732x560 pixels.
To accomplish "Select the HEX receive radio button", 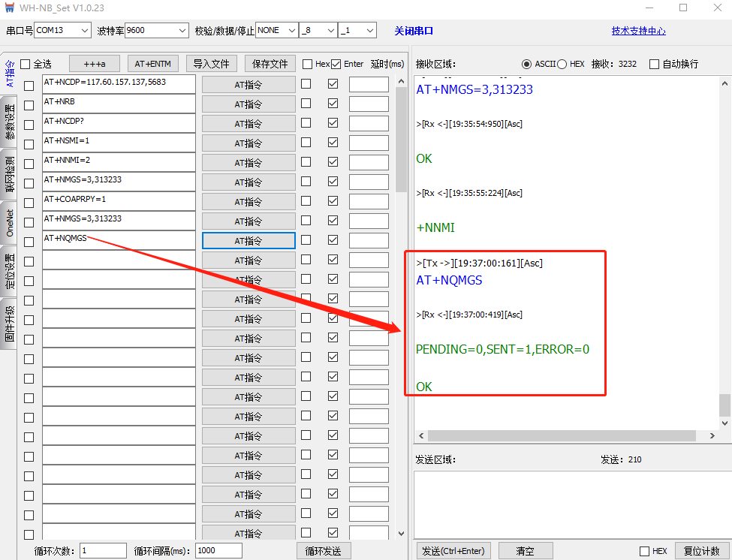I will tap(562, 64).
